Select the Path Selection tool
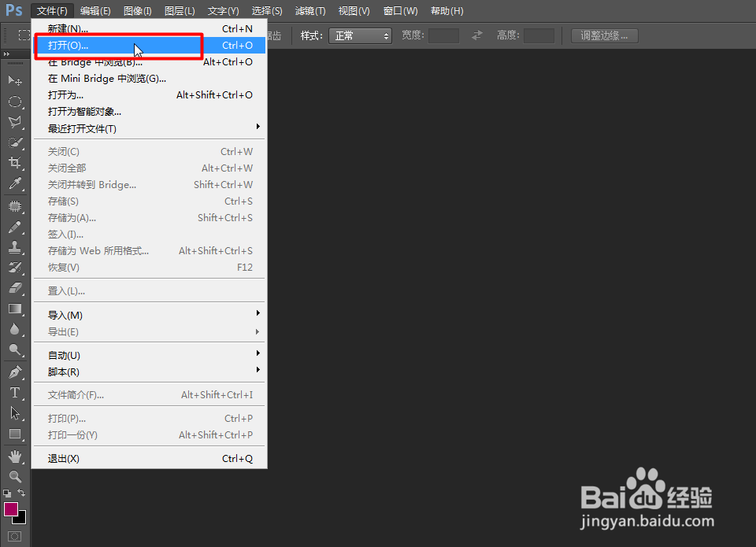The width and height of the screenshot is (756, 547). 15,413
